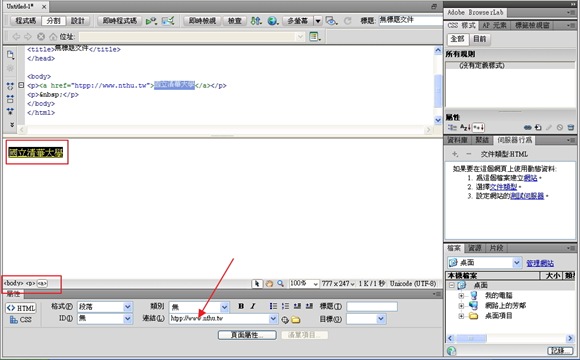Open the AP 元素 tab
The image size is (580, 360).
point(495,26)
